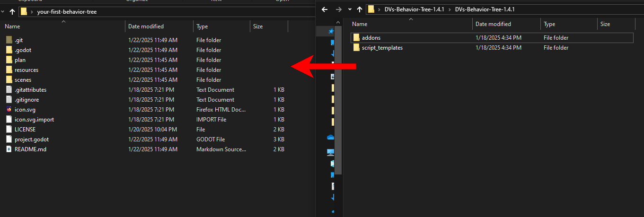The image size is (644, 217).
Task: Click the last DVs-Behavior-Tree-1.4.1 breadcrumb segment
Action: click(x=485, y=9)
